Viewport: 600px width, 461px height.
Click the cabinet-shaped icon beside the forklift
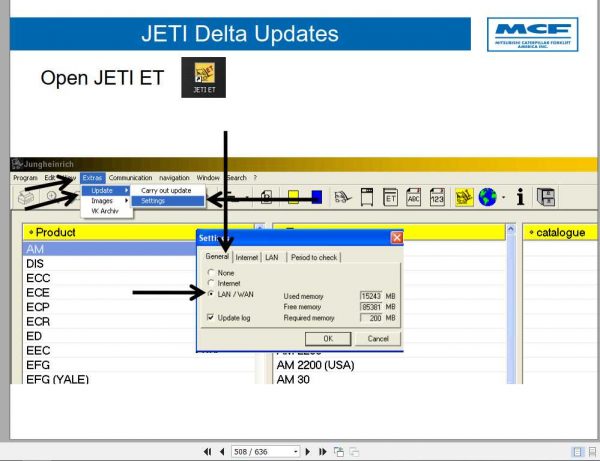coord(367,197)
